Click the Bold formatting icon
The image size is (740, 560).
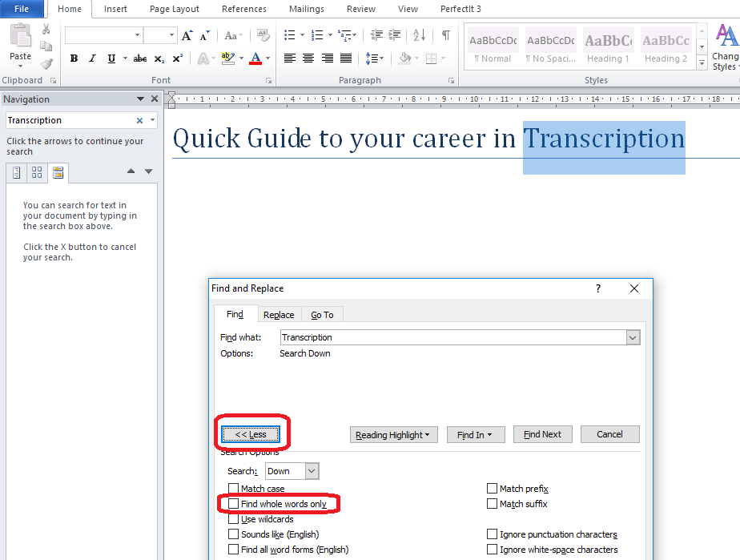pos(74,58)
